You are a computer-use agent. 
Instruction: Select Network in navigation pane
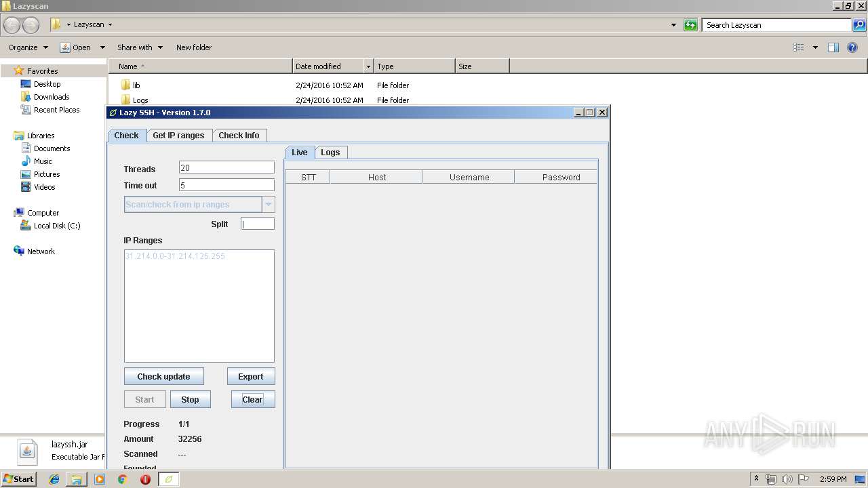41,251
